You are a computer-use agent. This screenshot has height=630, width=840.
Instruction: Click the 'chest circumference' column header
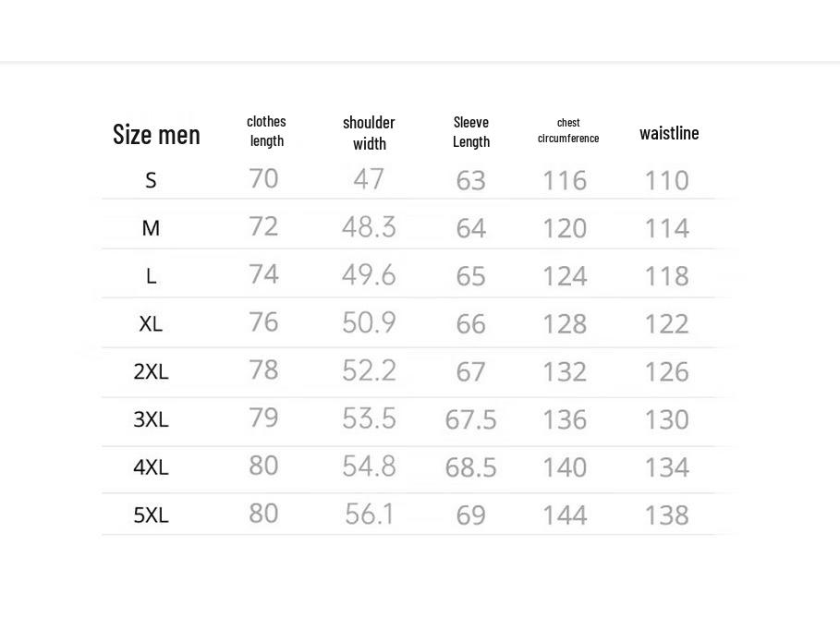568,130
